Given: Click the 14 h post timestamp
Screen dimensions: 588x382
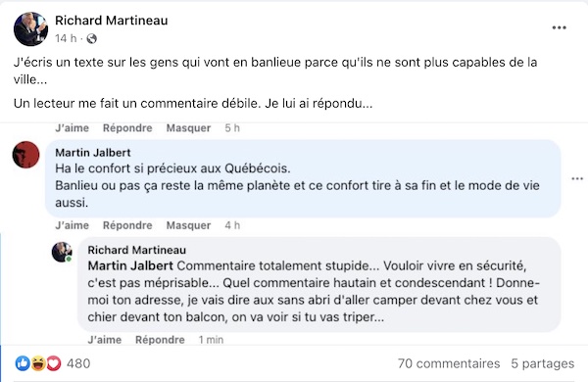Looking at the screenshot, I should point(66,38).
